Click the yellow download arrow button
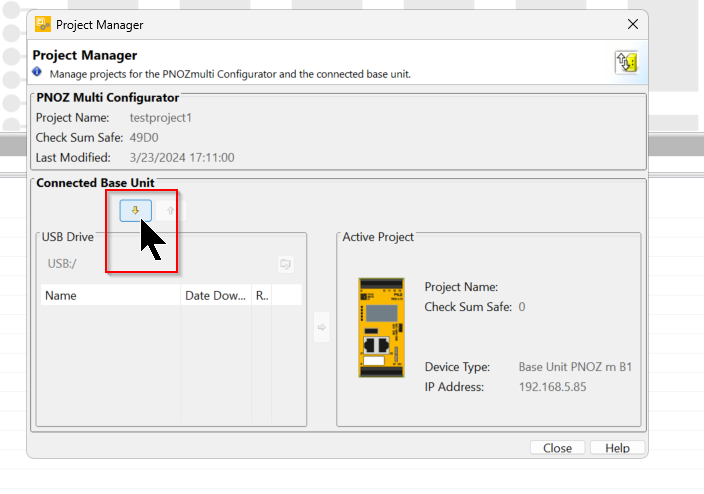Viewport: 704px width, 494px height. pos(136,211)
